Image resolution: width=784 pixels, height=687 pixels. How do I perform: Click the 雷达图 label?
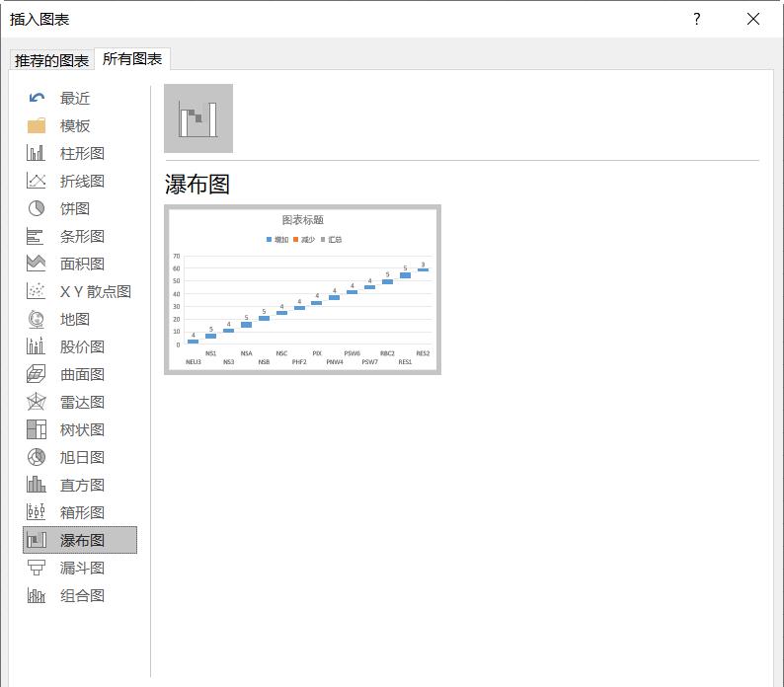pyautogui.click(x=83, y=402)
